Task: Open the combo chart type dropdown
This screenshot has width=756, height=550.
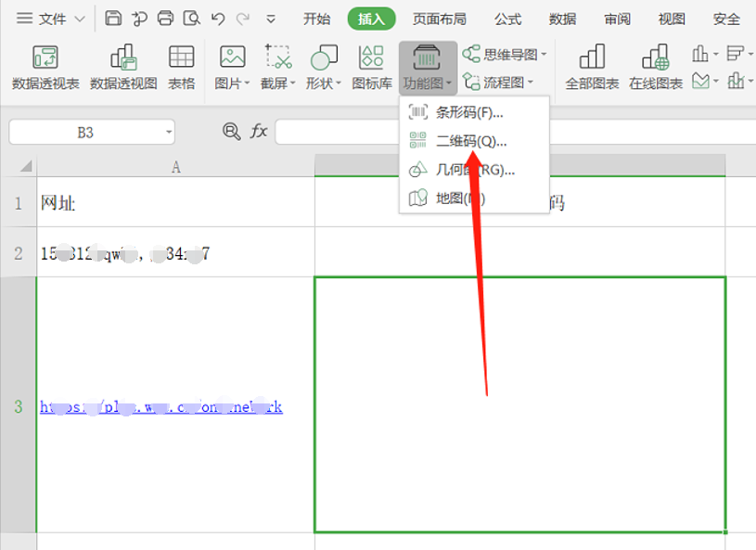Action: click(x=739, y=81)
